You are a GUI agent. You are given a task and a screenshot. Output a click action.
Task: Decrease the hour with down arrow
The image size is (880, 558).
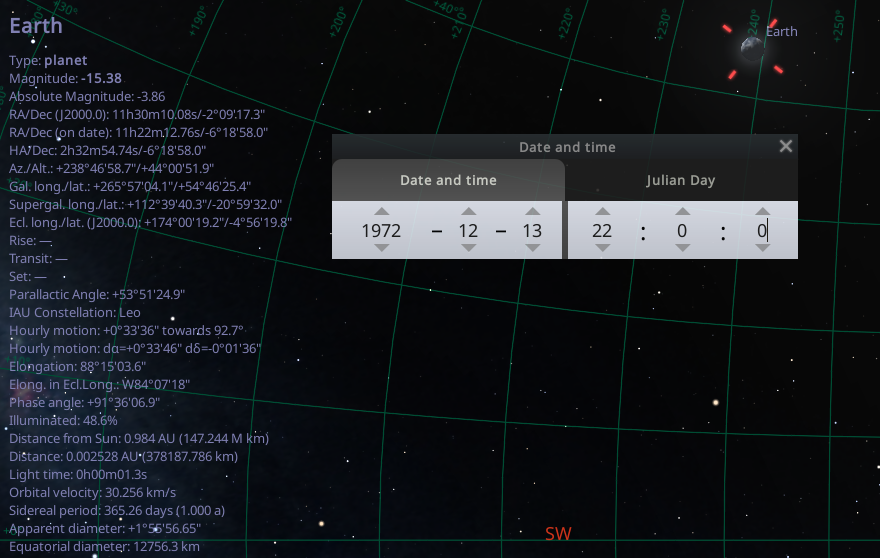(602, 248)
